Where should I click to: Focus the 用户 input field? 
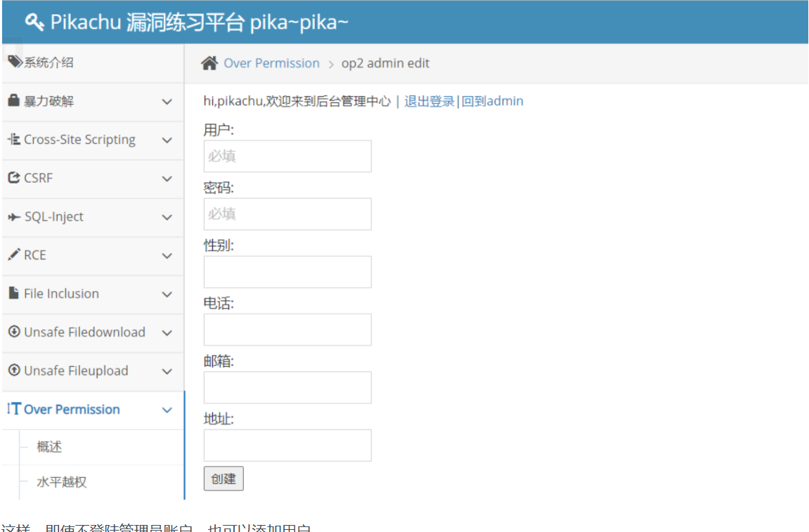point(287,156)
